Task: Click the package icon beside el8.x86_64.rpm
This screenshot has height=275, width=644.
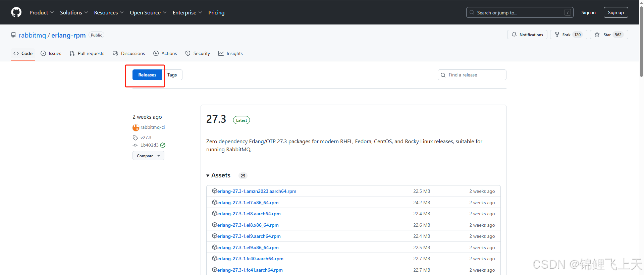Action: [x=215, y=225]
